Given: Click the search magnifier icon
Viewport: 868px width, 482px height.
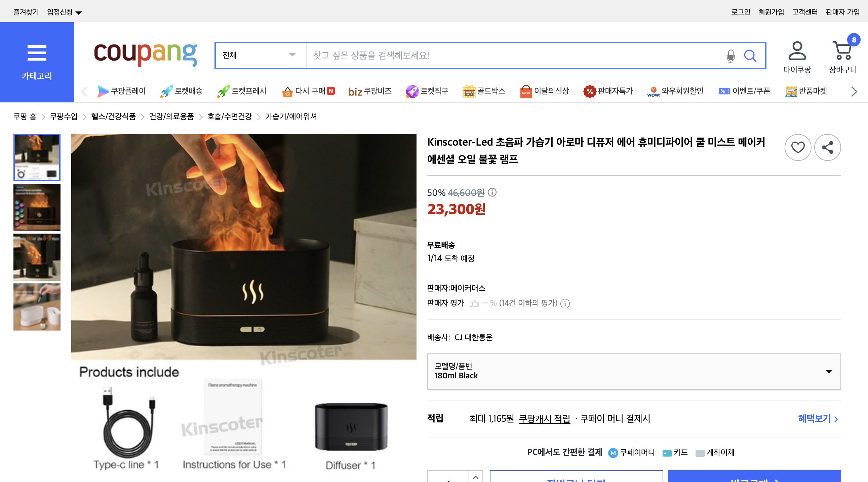Looking at the screenshot, I should coord(751,56).
